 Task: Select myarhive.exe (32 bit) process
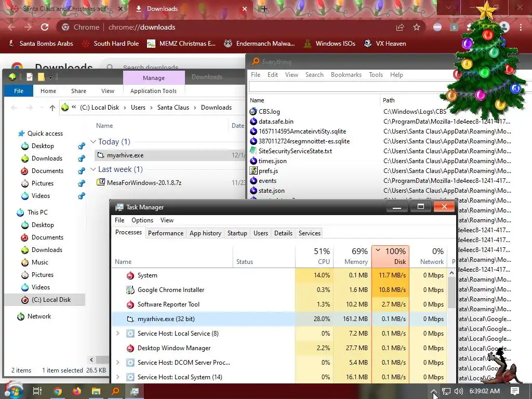280,319
